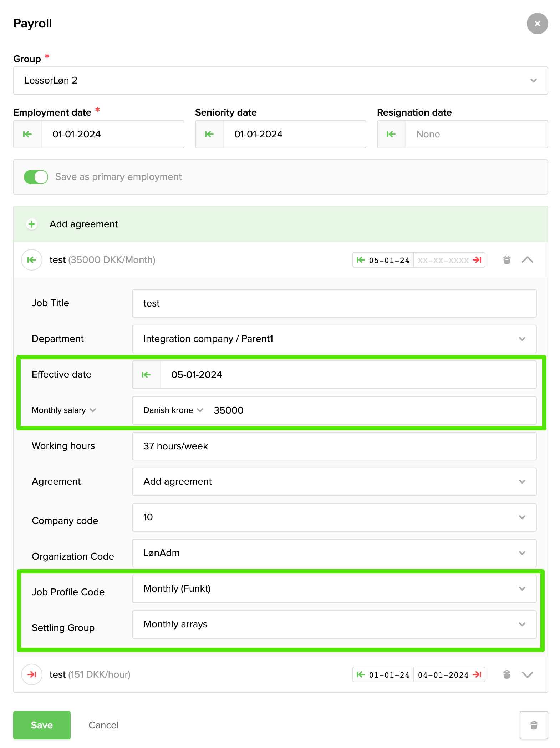Viewport: 560px width, 748px height.
Task: Open the Monthly salary type dropdown
Action: click(64, 410)
